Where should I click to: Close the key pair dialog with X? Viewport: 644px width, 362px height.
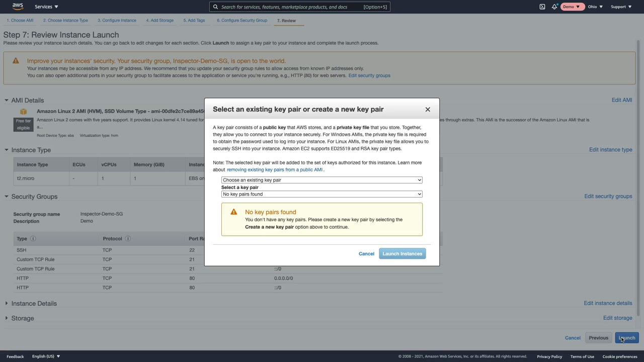(x=428, y=110)
